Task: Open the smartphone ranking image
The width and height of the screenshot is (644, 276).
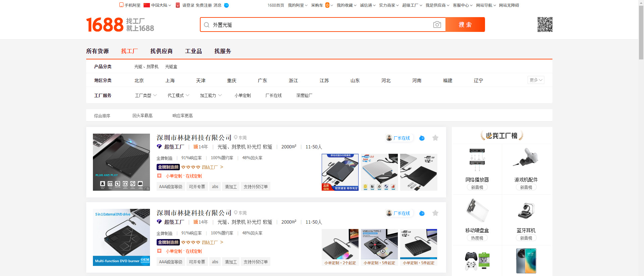Action: coord(526,261)
